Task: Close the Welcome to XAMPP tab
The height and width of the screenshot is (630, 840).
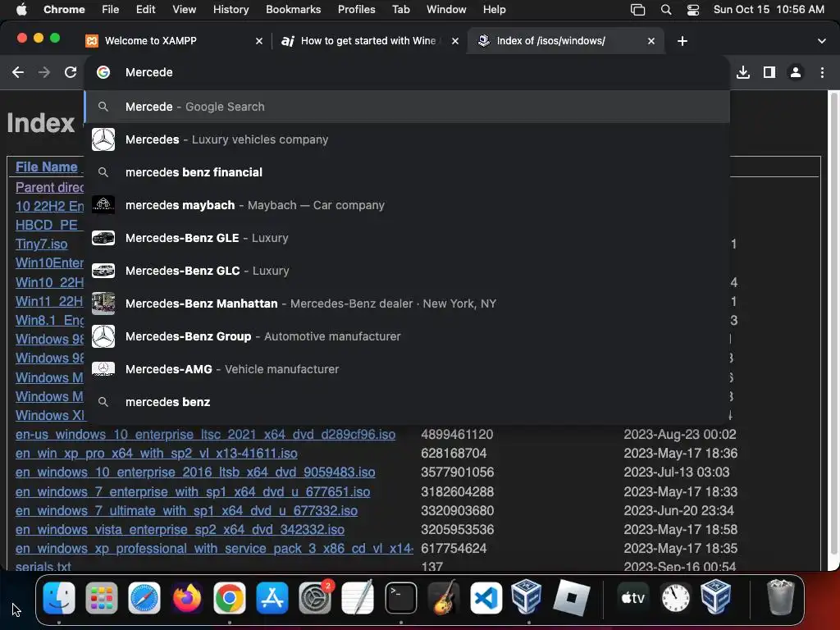Action: [x=259, y=41]
